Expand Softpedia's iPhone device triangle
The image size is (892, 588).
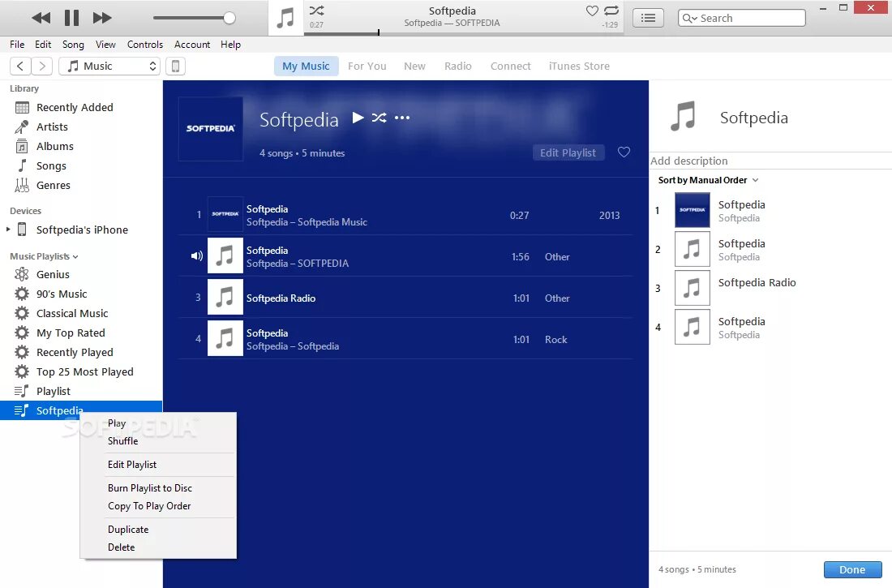pos(8,230)
